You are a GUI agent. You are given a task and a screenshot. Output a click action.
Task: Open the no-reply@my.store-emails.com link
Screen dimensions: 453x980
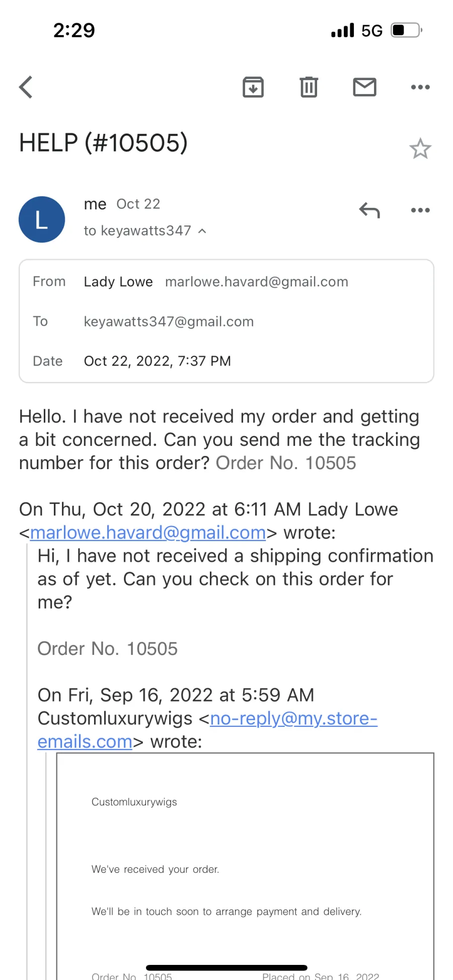click(207, 730)
